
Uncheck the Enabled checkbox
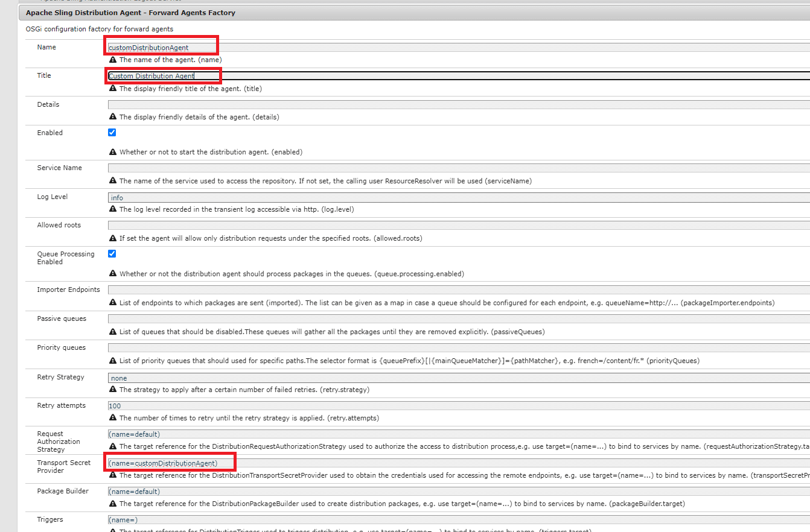tap(112, 133)
